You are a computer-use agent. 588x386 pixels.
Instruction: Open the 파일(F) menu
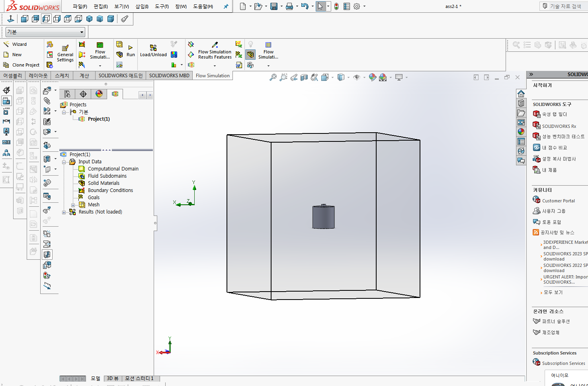[80, 6]
